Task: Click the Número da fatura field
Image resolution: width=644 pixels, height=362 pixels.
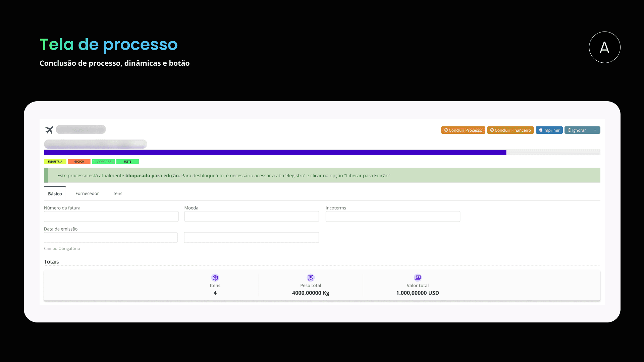Action: 111,216
